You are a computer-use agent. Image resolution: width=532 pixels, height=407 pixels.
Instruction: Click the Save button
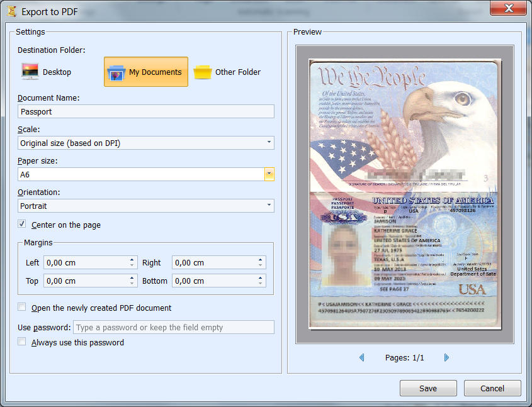428,388
